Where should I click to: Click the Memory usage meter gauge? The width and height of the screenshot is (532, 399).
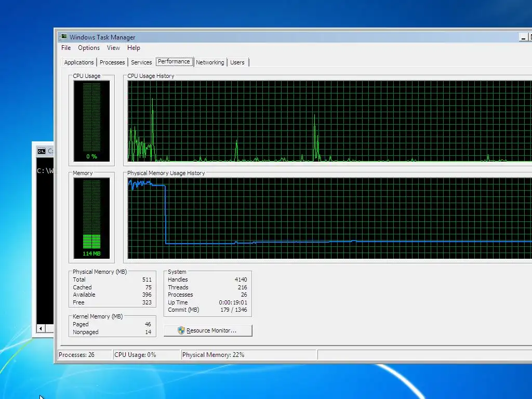pos(91,218)
